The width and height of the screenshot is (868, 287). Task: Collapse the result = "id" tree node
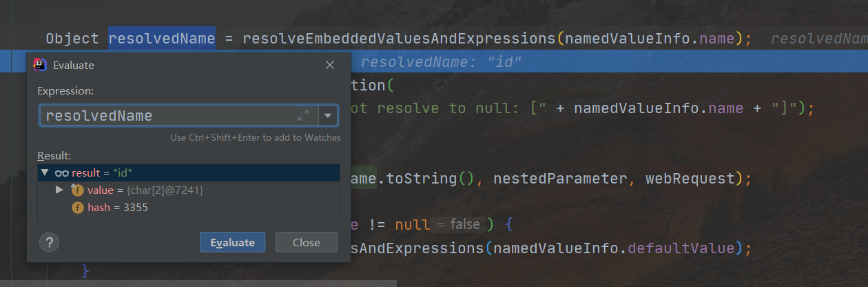tap(45, 172)
